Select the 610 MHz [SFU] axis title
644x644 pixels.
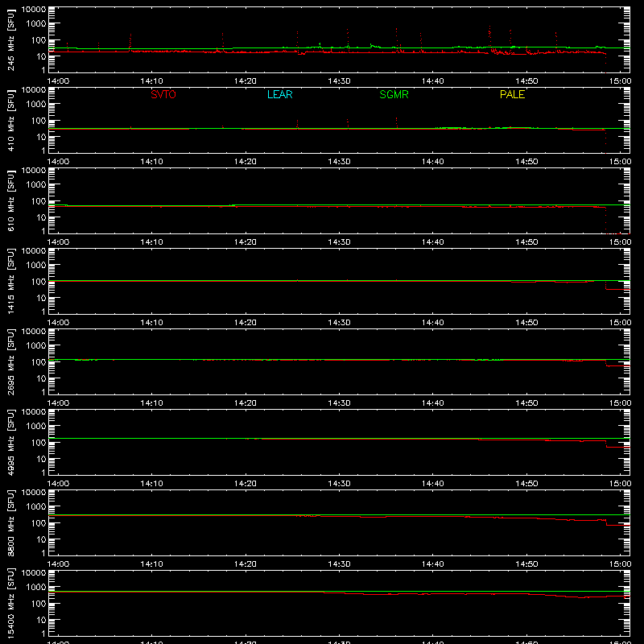point(10,200)
